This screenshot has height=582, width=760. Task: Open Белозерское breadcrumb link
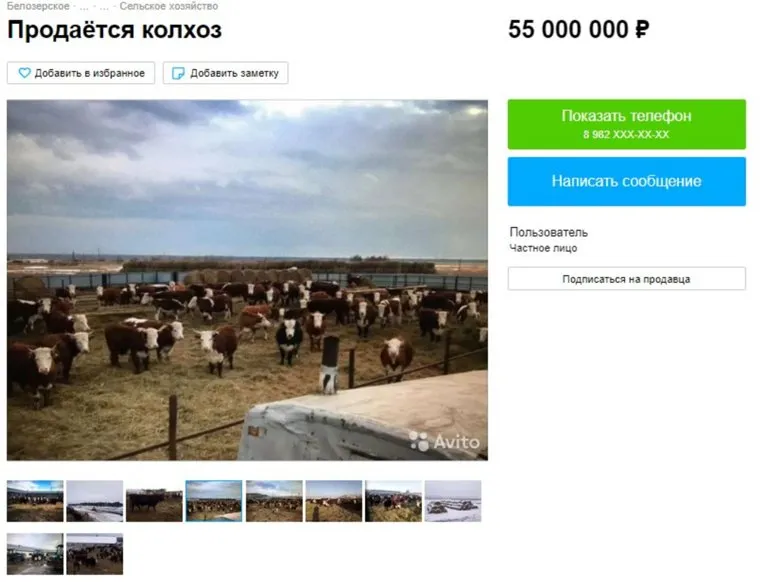38,6
